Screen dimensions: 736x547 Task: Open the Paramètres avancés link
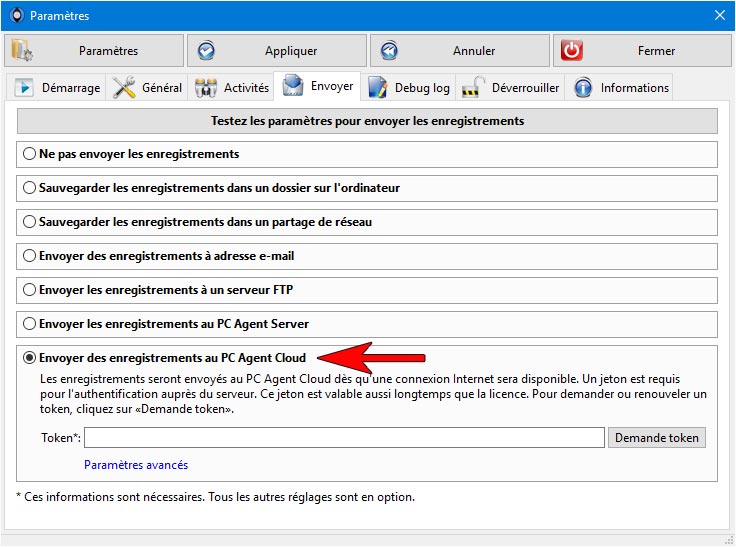[136, 465]
